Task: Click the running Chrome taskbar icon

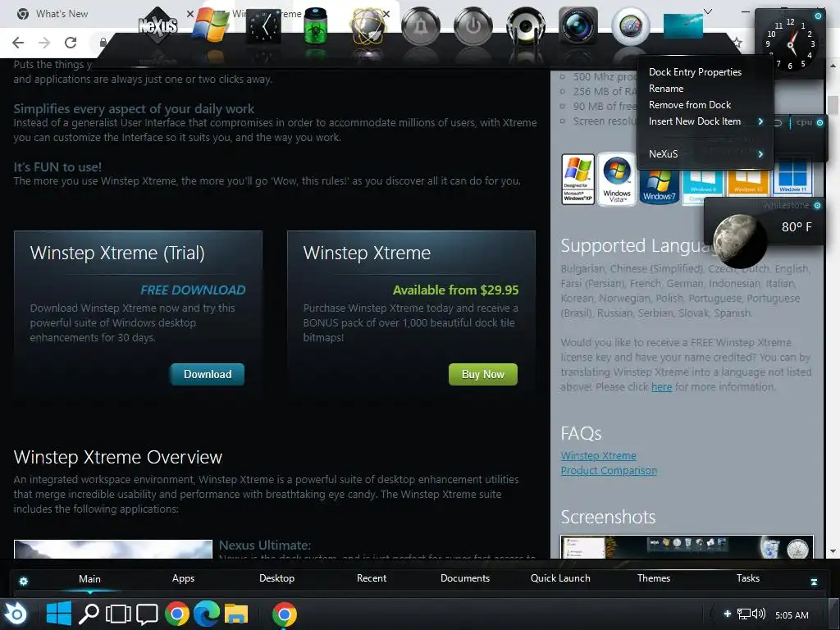Action: click(x=285, y=614)
